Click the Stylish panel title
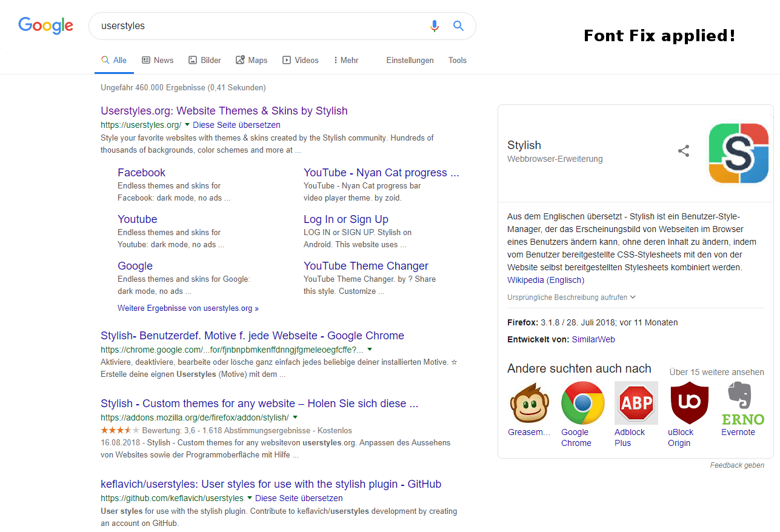Viewport: 780px width, 532px height. [524, 145]
